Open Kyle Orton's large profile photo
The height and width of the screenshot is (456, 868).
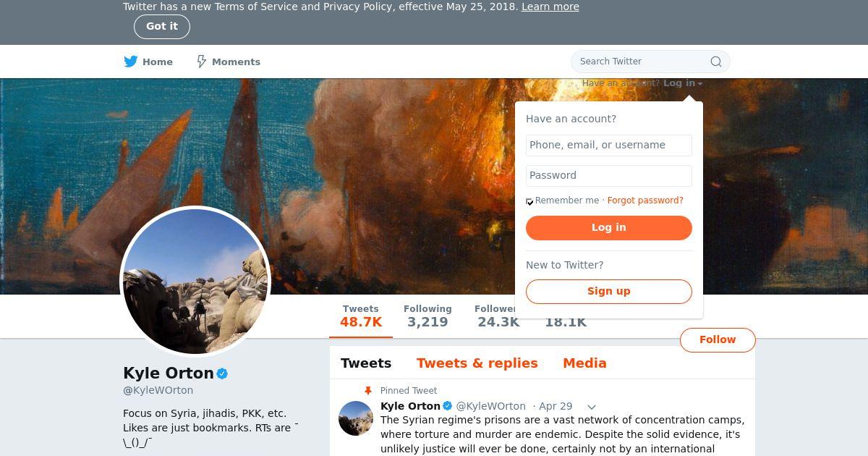tap(195, 282)
